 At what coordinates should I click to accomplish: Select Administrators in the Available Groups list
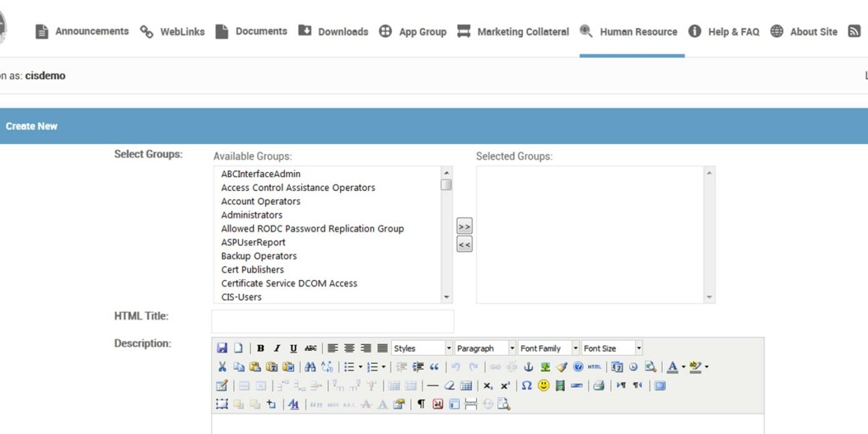(x=251, y=215)
